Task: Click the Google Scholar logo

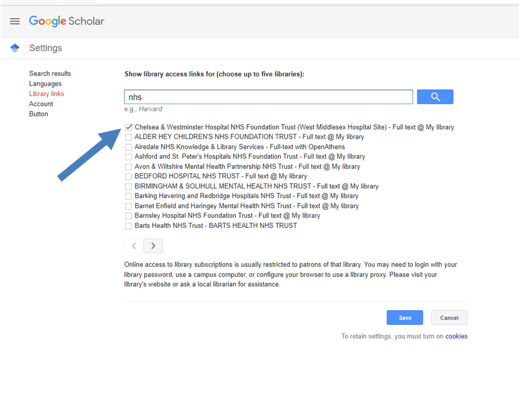Action: point(67,21)
